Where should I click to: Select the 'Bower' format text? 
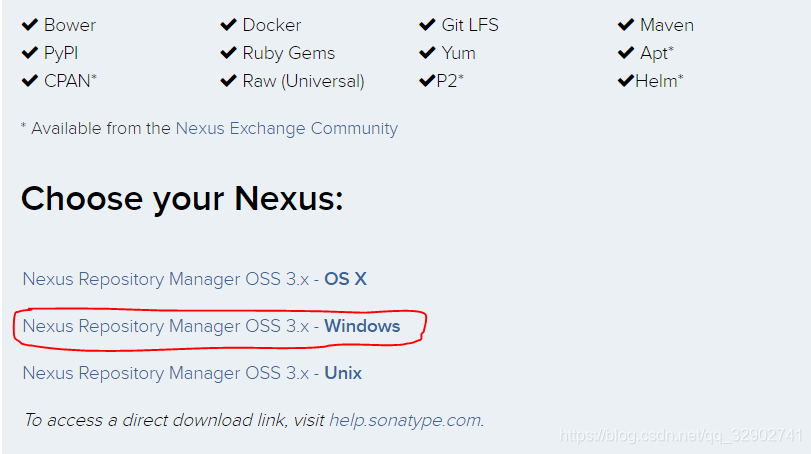coord(70,25)
